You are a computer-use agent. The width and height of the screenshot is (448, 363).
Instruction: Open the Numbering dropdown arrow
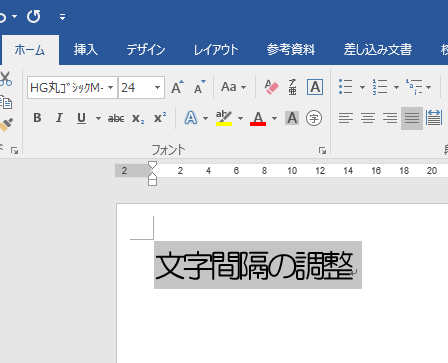(396, 87)
